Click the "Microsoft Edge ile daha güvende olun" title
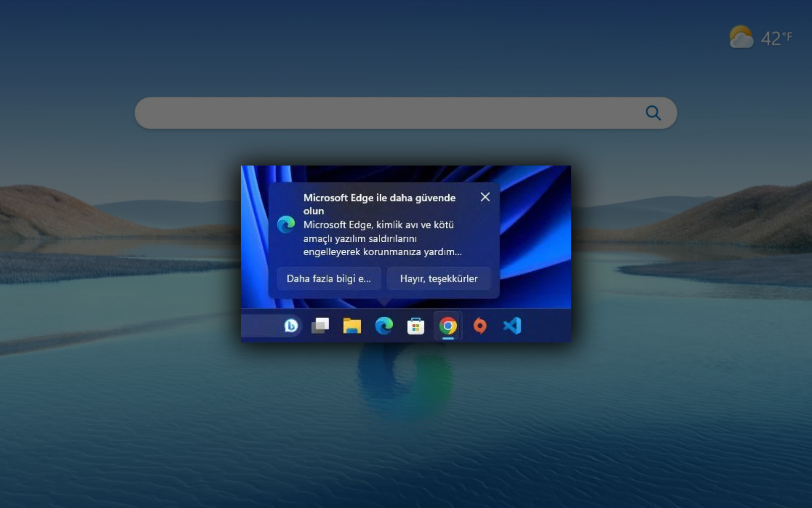Viewport: 812px width, 508px height. point(379,204)
